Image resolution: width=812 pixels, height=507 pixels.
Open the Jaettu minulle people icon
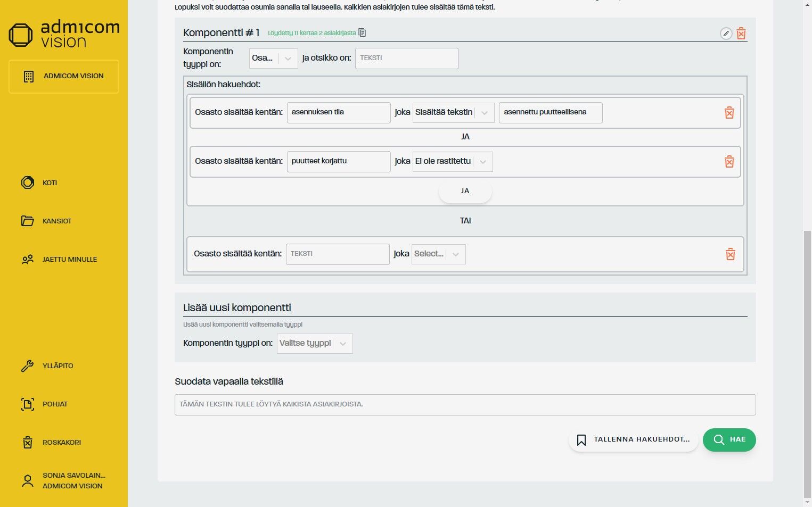coord(28,260)
